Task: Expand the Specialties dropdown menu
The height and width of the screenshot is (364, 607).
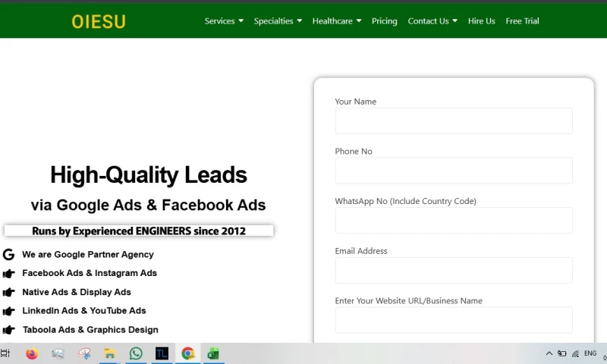Action: tap(278, 21)
